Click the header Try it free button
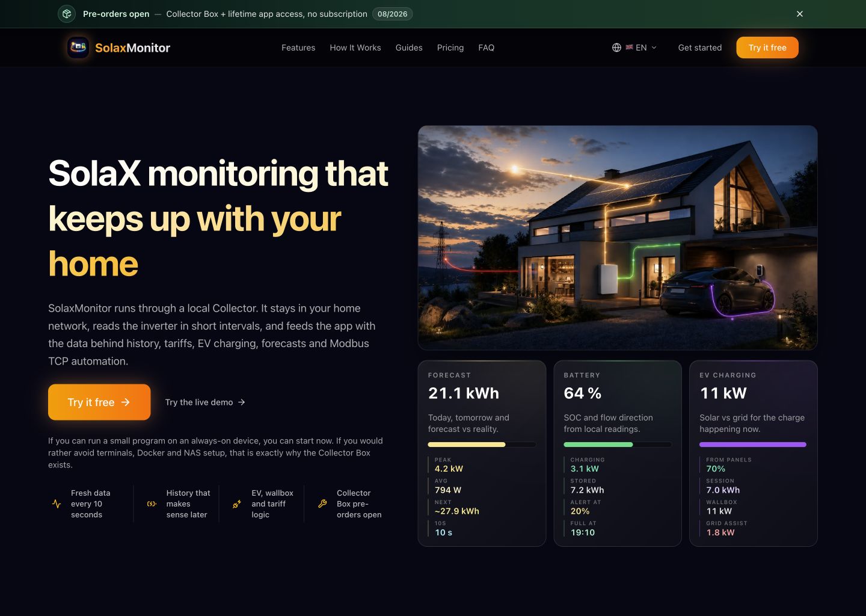The height and width of the screenshot is (616, 866). pyautogui.click(x=767, y=48)
